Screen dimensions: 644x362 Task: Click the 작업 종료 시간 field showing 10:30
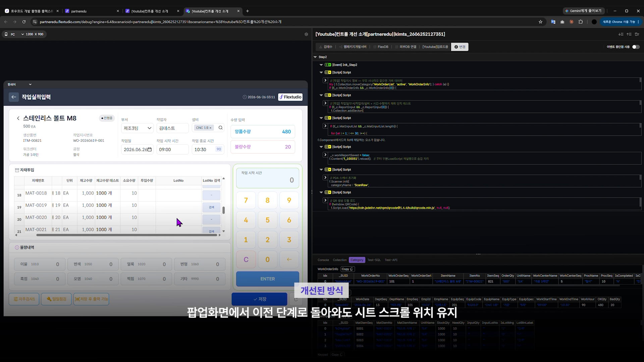pyautogui.click(x=208, y=149)
